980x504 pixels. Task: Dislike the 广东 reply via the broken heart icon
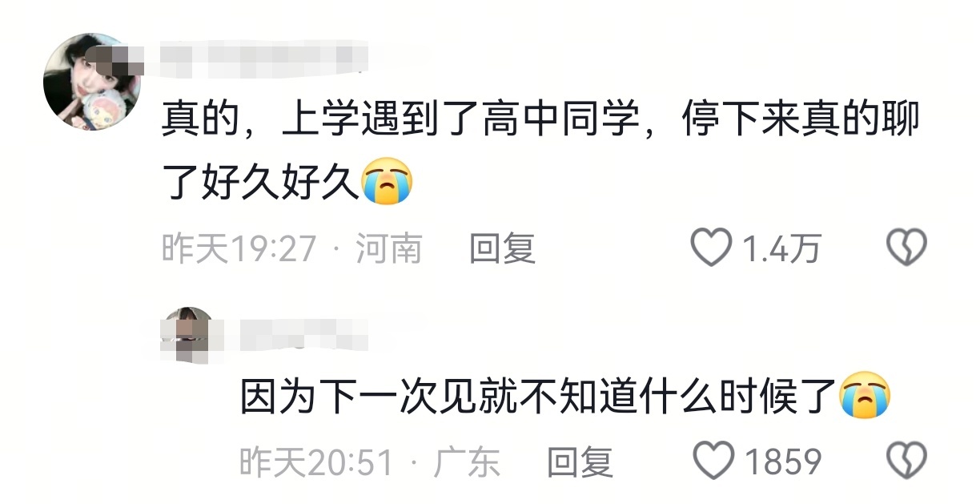tap(907, 462)
